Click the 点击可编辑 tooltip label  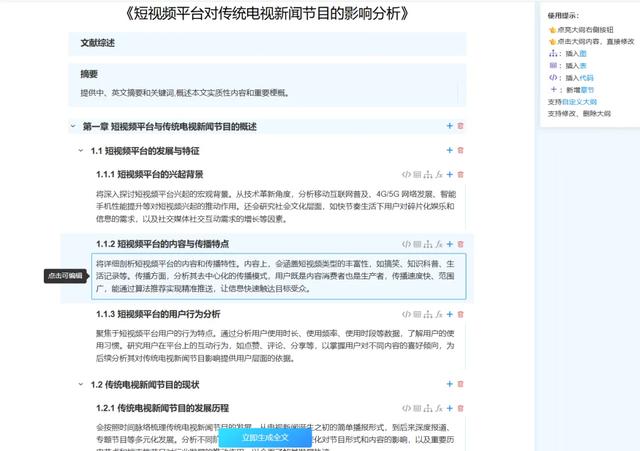point(65,276)
